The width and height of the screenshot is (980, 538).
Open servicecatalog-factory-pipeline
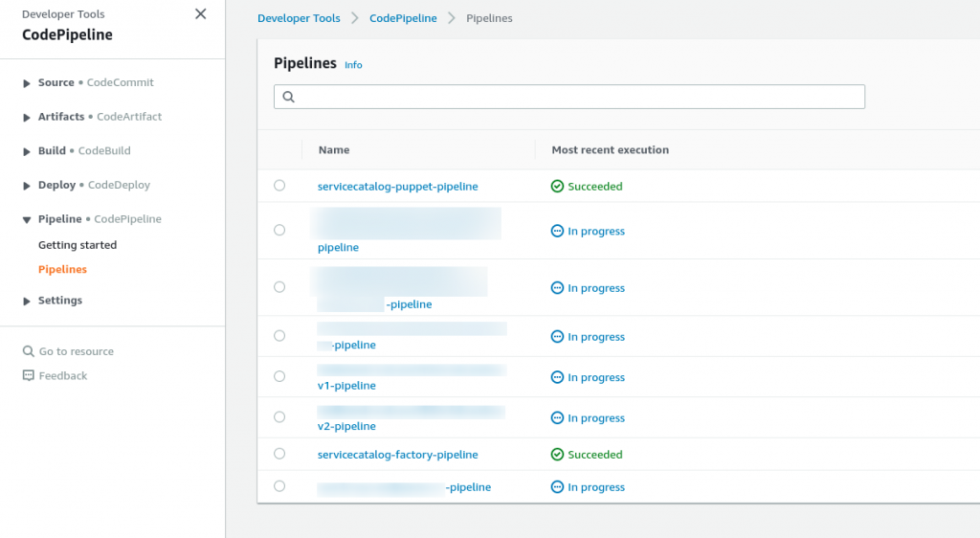pos(397,455)
